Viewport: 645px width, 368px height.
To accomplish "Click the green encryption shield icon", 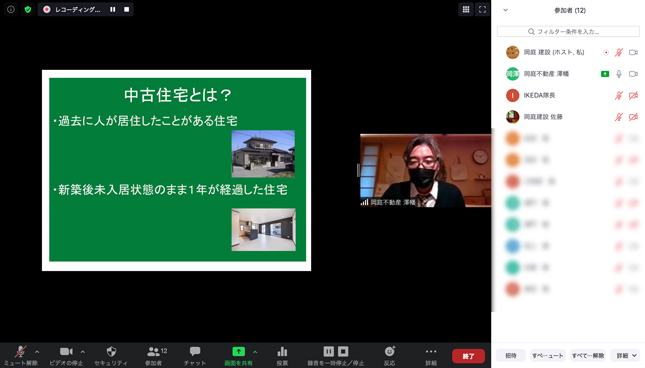I will click(x=28, y=9).
